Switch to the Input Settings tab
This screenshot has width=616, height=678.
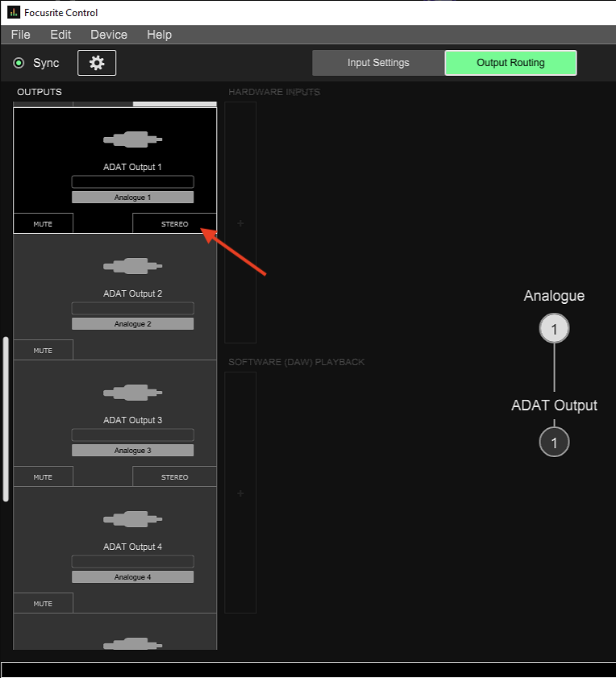pos(378,63)
